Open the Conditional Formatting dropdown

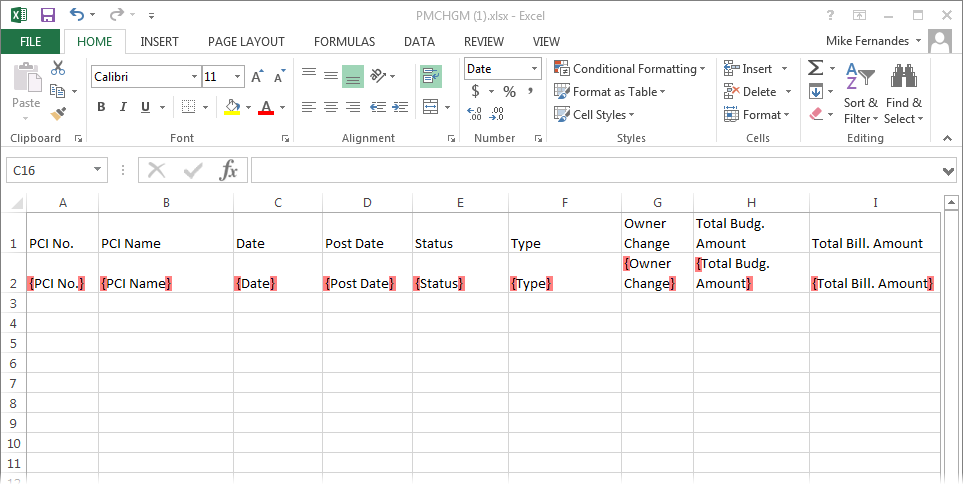click(630, 69)
